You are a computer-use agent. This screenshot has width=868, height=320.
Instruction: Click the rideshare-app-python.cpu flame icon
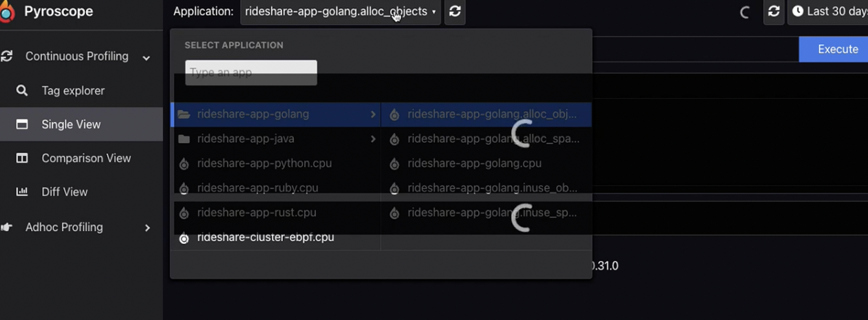coord(184,164)
